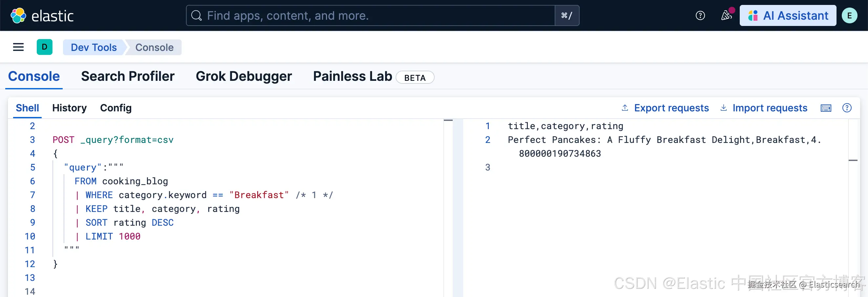Open the newsfeed celebration icon

726,15
